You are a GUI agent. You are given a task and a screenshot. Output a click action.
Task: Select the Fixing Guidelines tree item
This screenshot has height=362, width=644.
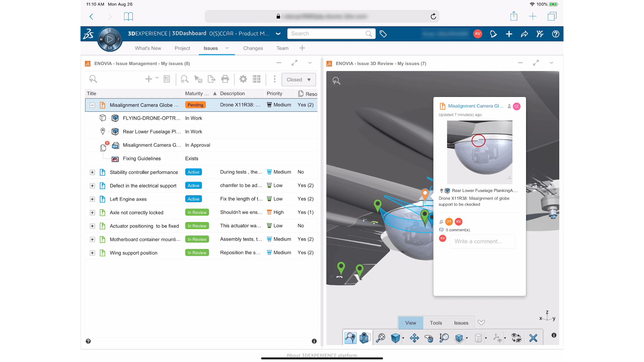(x=142, y=159)
